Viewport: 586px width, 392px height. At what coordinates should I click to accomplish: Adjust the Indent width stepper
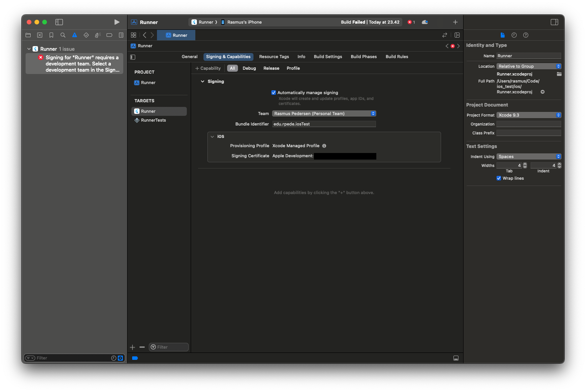tap(559, 165)
